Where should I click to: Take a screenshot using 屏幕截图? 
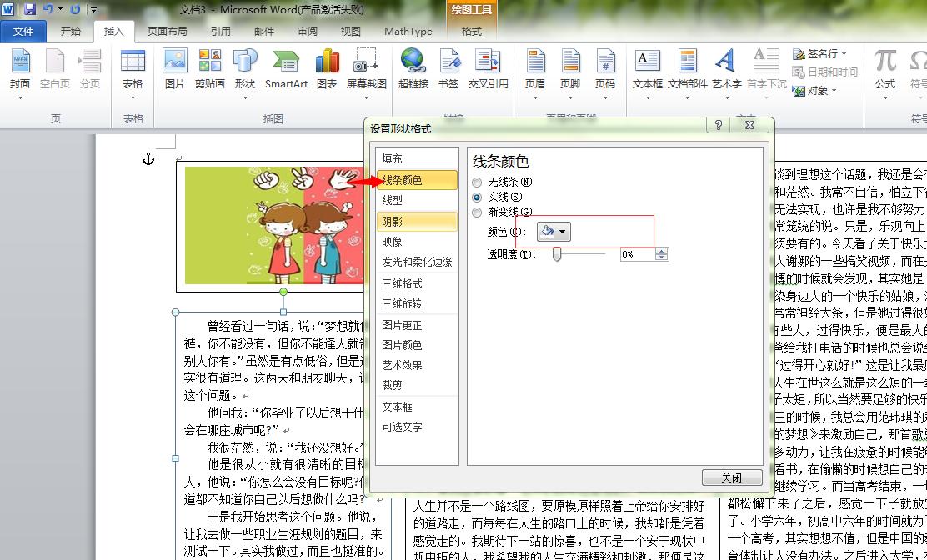(x=365, y=71)
